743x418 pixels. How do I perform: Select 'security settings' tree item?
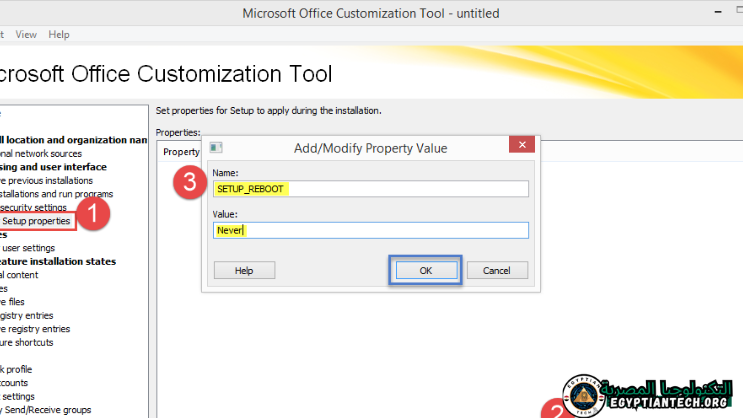click(x=33, y=208)
